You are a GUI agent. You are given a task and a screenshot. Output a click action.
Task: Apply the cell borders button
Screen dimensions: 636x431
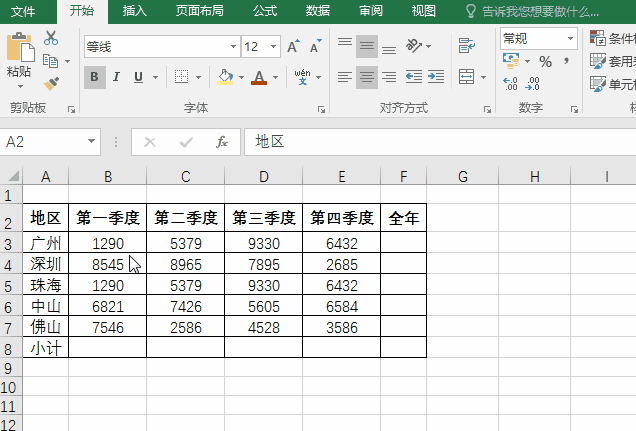click(x=181, y=77)
